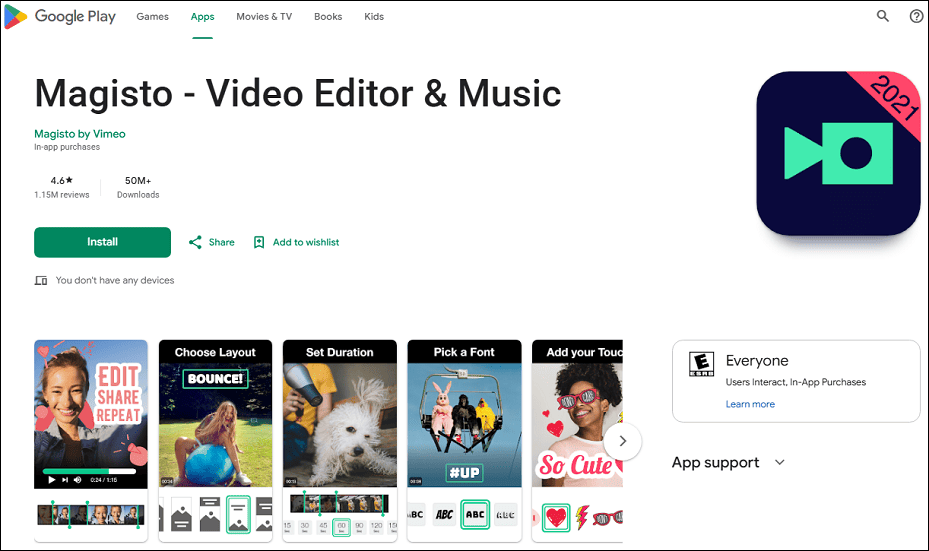Open the Edit Share Repeat screenshot
Screen dimensions: 929x551
tap(91, 441)
